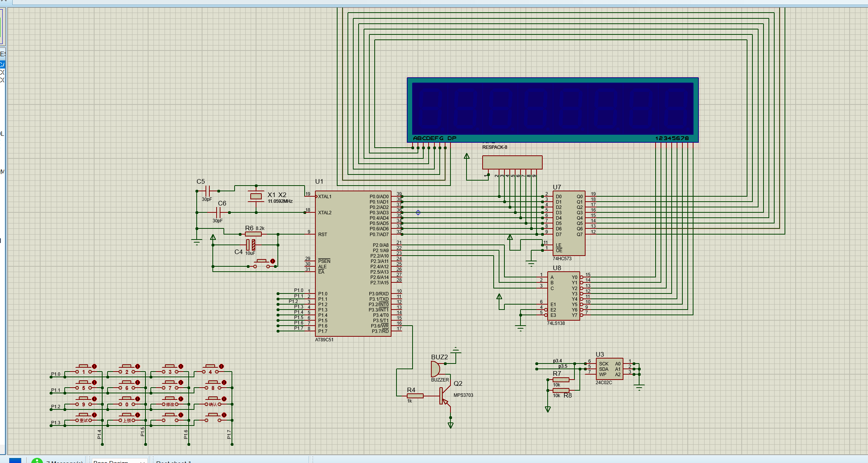
Task: Click the blue origin marker near P0.3/AD3
Action: (x=418, y=212)
